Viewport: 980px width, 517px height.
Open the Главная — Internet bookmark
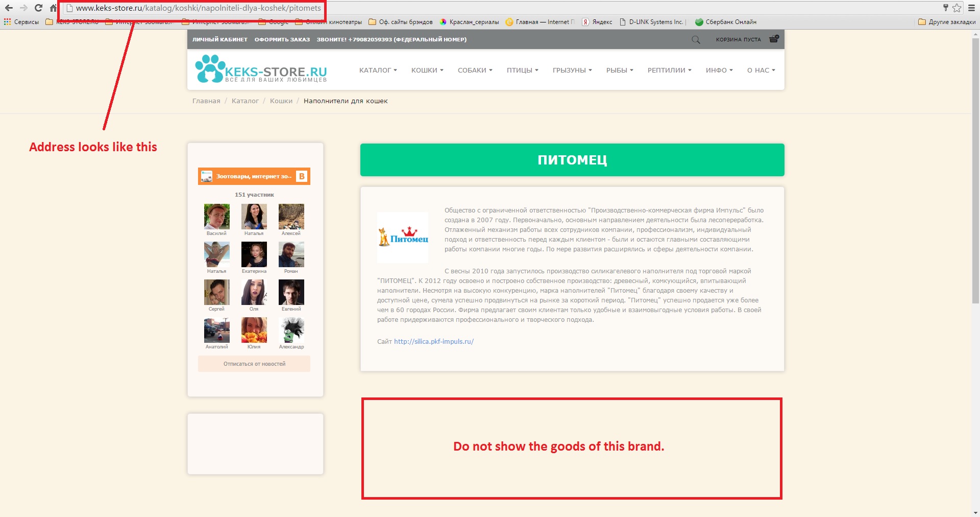pyautogui.click(x=540, y=22)
